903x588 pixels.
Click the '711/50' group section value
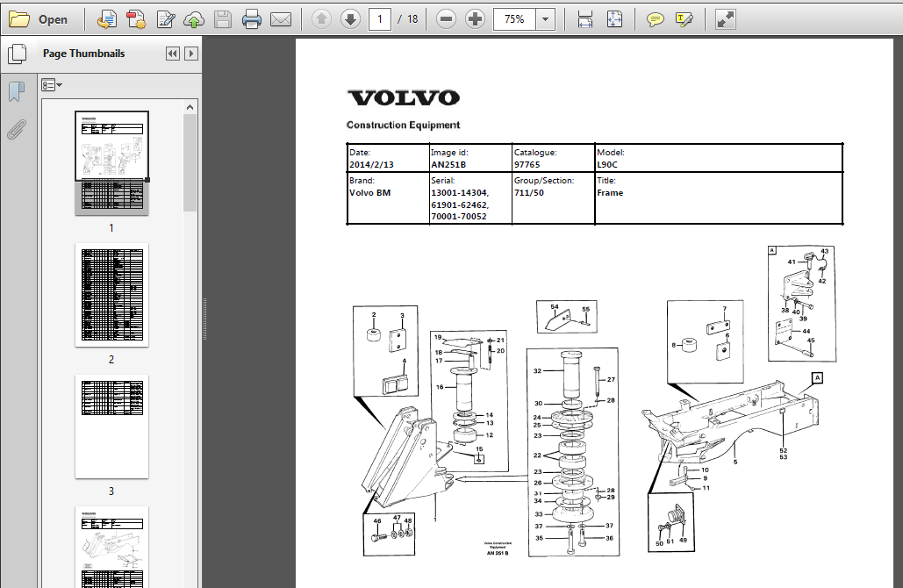click(528, 192)
